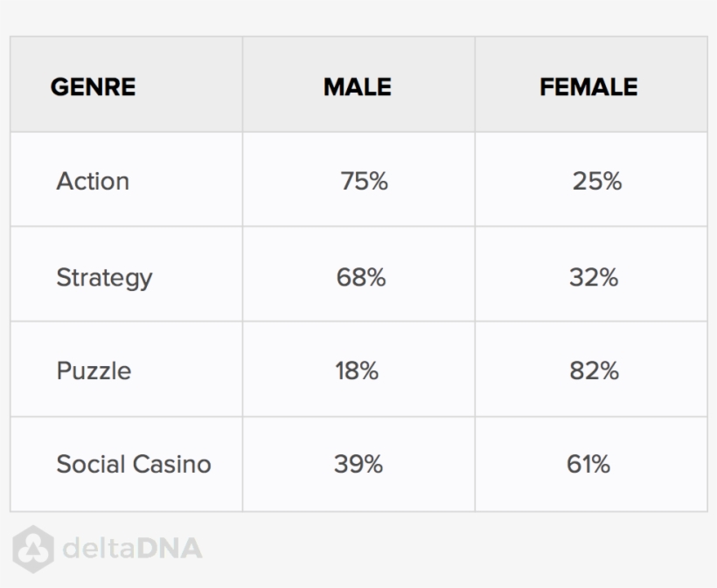The height and width of the screenshot is (588, 717).
Task: Select the MALE column header
Action: [357, 87]
